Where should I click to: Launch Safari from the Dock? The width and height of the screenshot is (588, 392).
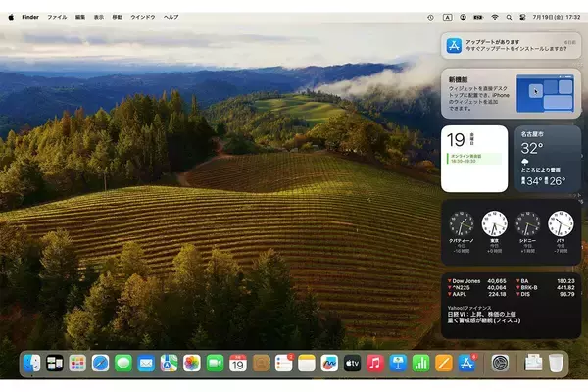click(101, 364)
